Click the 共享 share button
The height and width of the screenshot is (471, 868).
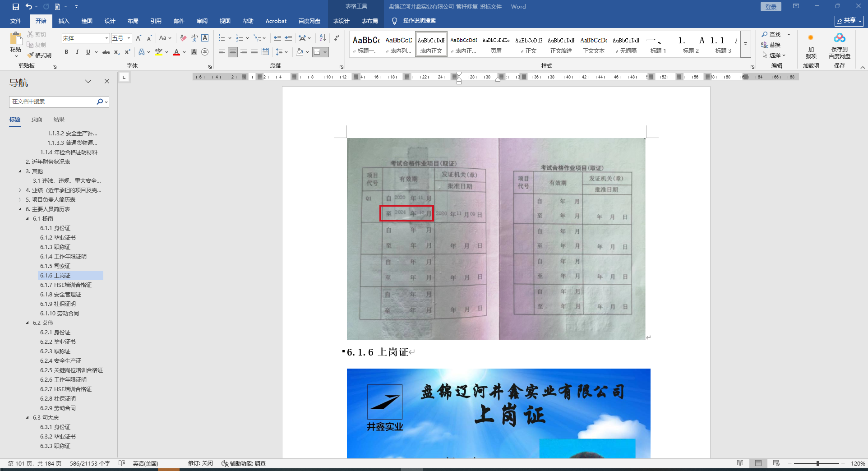[x=849, y=21]
